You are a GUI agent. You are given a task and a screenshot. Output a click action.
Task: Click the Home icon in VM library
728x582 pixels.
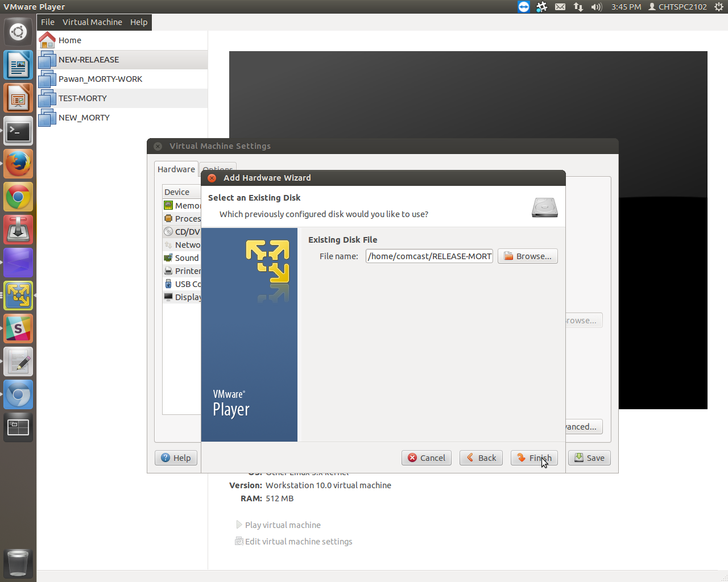(x=47, y=40)
